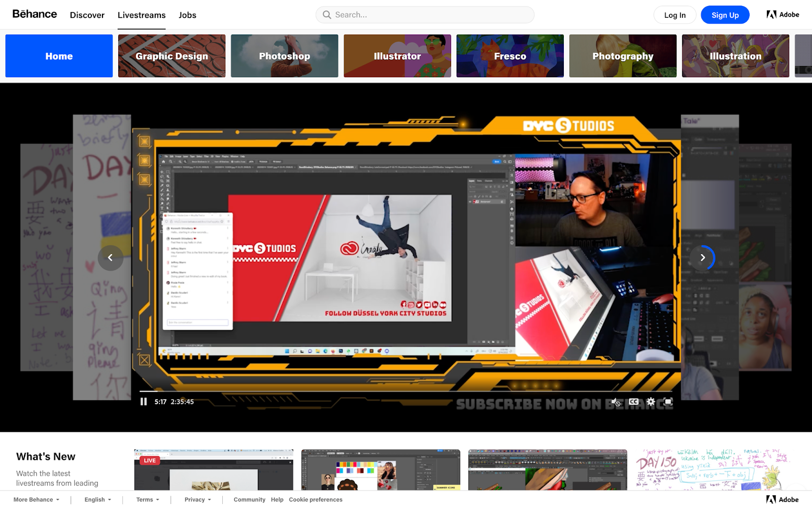Open the Photography category

tap(623, 56)
